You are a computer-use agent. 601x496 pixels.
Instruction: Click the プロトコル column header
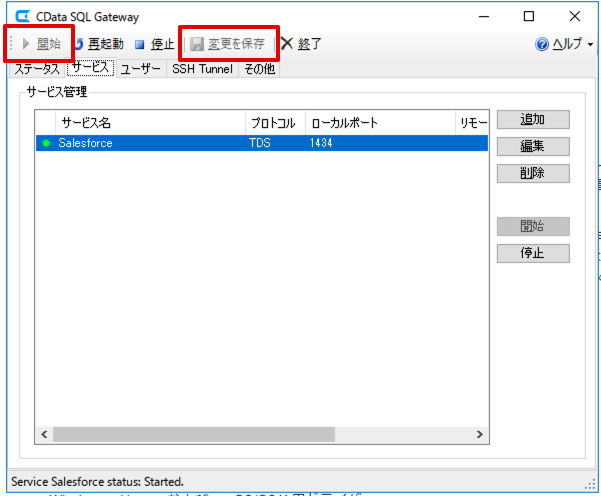click(x=275, y=123)
